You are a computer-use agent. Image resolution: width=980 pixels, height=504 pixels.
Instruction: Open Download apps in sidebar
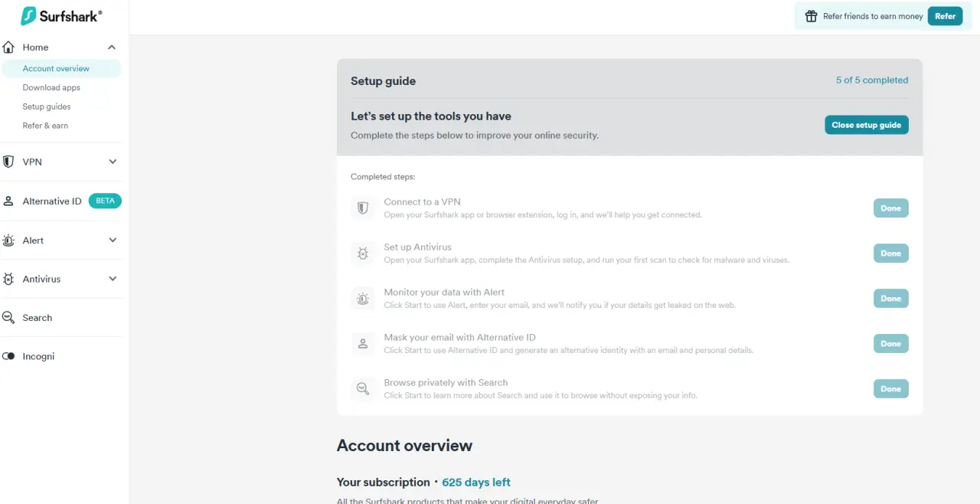tap(51, 87)
